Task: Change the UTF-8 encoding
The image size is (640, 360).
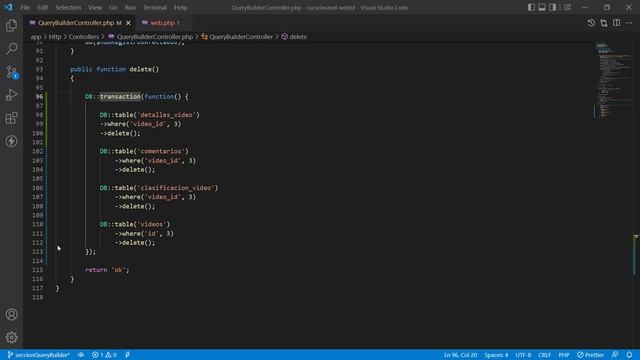Action: [523, 355]
